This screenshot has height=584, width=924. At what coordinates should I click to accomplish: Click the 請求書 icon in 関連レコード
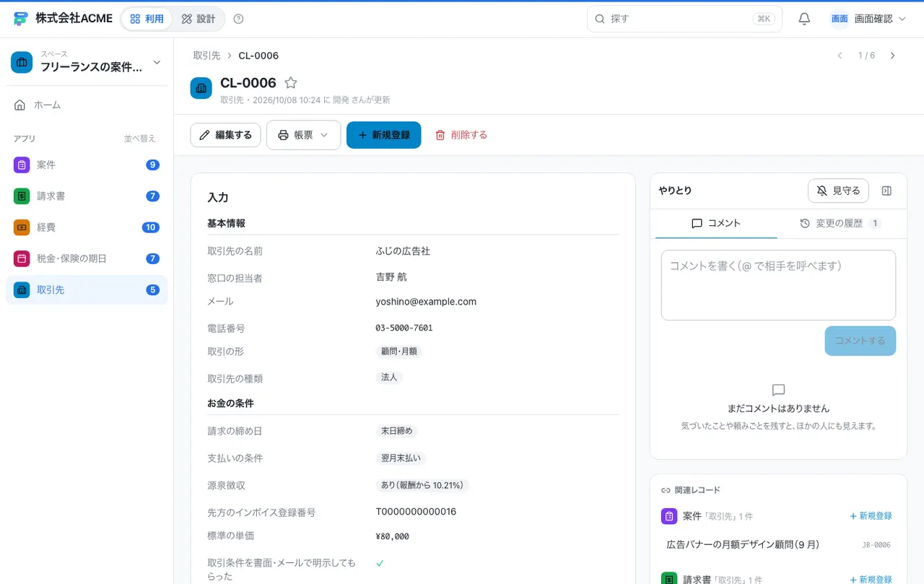[669, 579]
